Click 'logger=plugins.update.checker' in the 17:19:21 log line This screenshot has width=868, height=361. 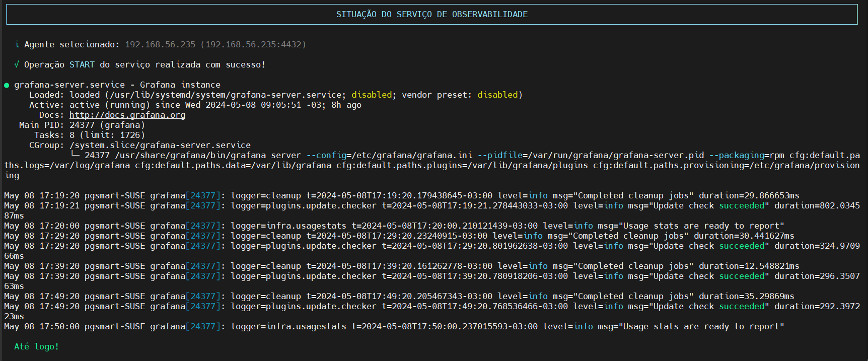coord(304,205)
